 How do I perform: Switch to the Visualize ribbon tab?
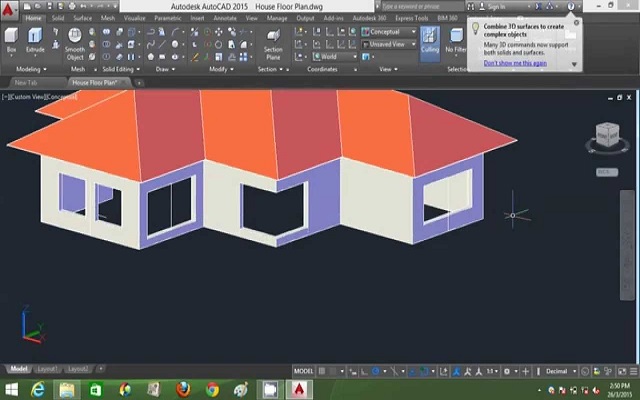click(134, 18)
